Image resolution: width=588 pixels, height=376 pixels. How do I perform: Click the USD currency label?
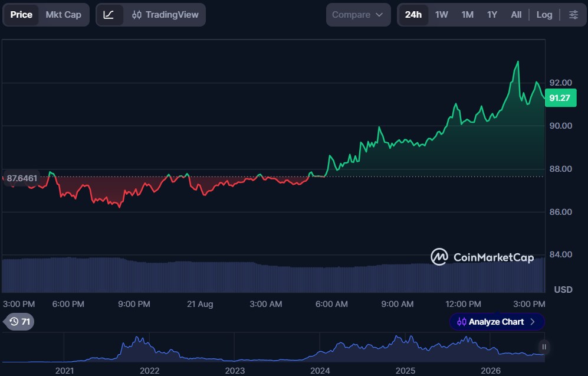[563, 290]
